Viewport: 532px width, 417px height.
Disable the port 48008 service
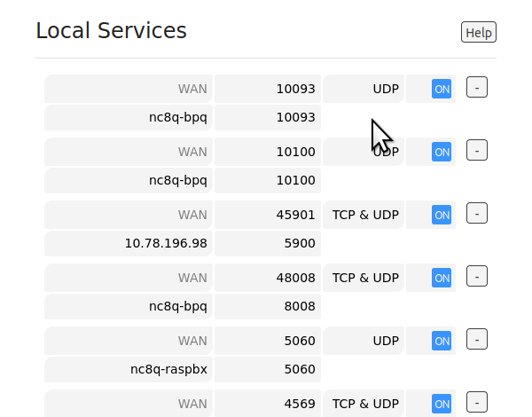[x=442, y=278]
